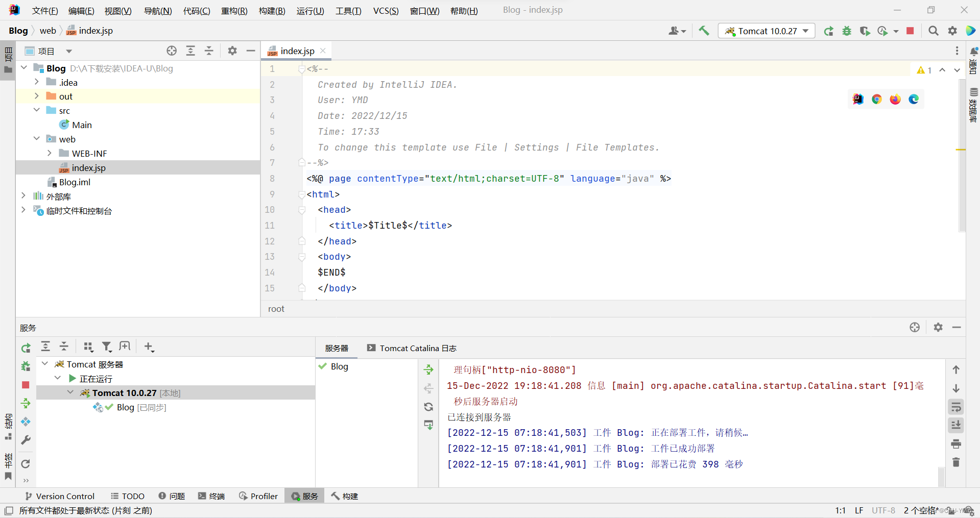980x518 pixels.
Task: Select the index.jsp editor tab
Action: [297, 51]
